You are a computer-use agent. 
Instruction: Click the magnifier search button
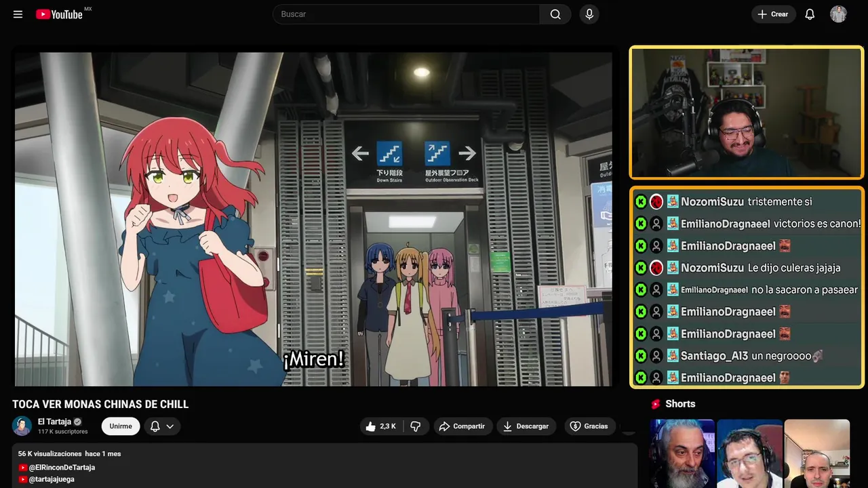[555, 14]
